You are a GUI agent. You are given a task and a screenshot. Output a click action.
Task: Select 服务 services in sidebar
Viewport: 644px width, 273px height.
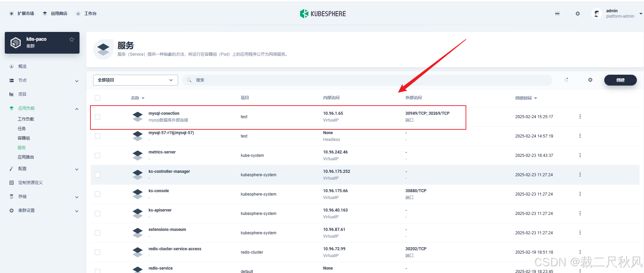pyautogui.click(x=22, y=148)
